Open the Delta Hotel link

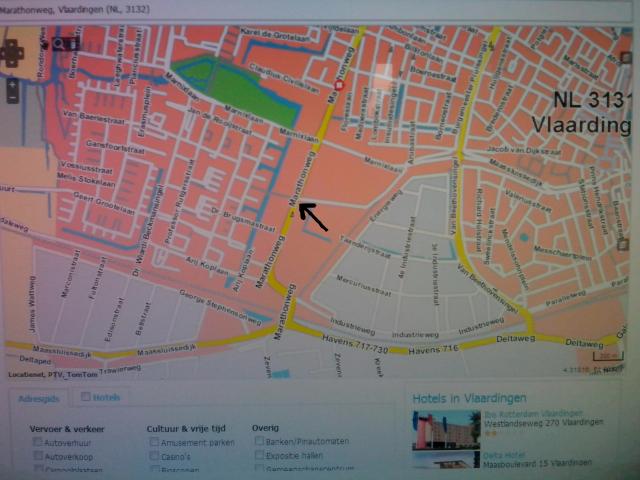tap(505, 455)
